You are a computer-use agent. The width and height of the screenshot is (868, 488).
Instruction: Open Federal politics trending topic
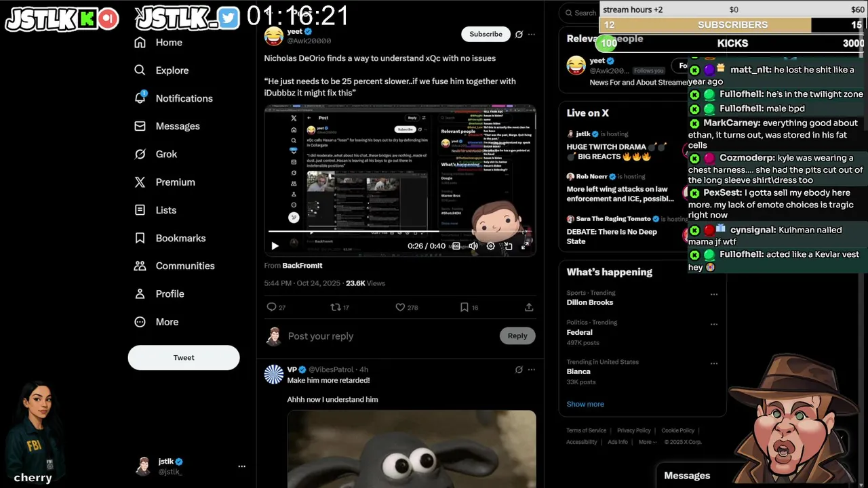point(580,332)
